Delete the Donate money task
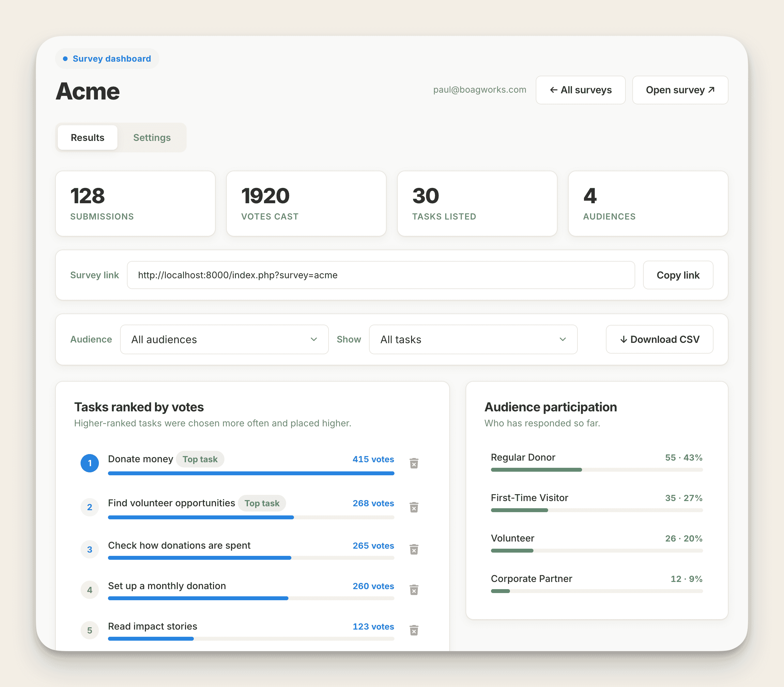The width and height of the screenshot is (784, 687). (414, 463)
